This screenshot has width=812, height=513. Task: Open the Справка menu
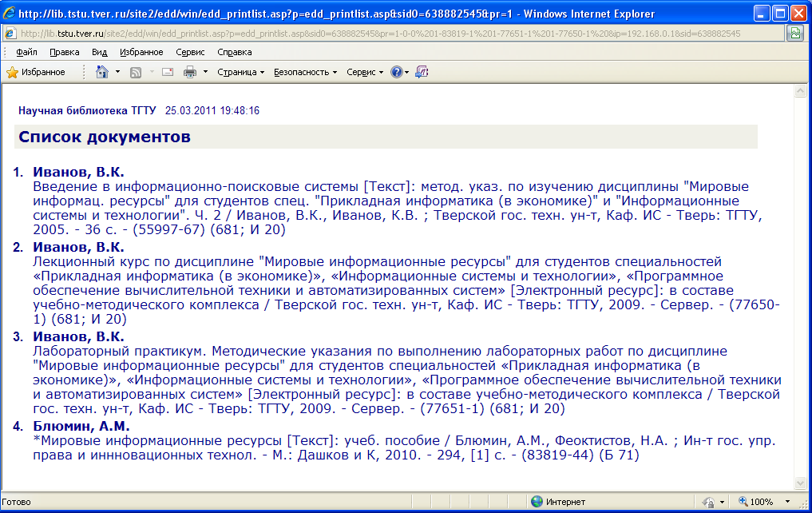pyautogui.click(x=234, y=52)
